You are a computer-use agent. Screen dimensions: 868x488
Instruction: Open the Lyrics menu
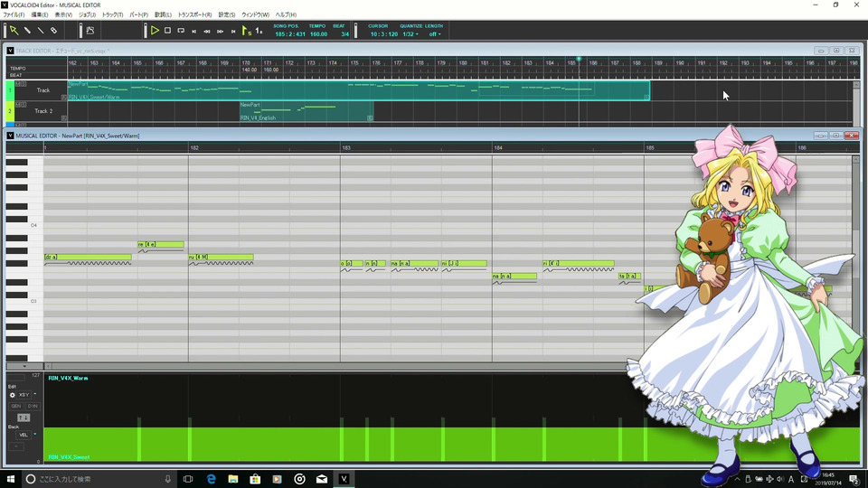pyautogui.click(x=163, y=15)
